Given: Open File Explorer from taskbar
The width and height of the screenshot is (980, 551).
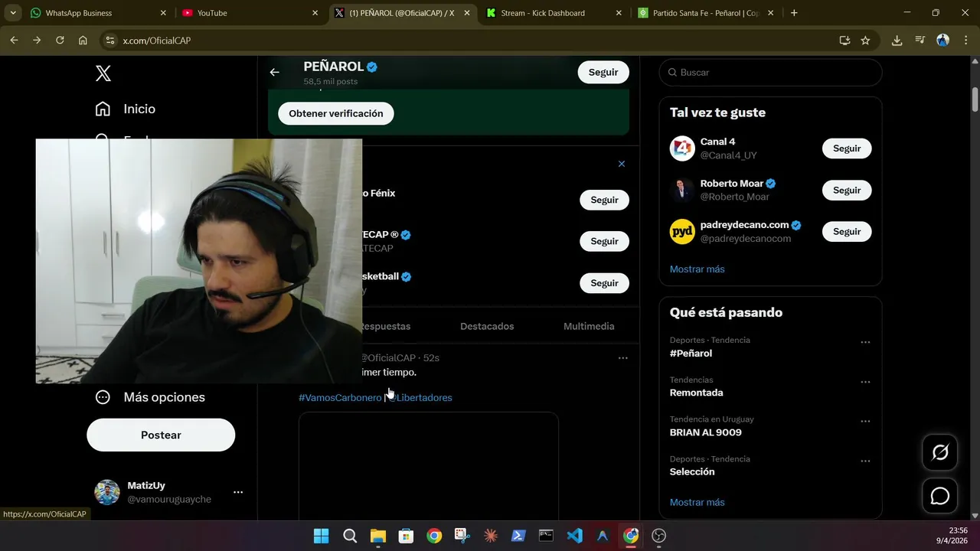Looking at the screenshot, I should (377, 536).
